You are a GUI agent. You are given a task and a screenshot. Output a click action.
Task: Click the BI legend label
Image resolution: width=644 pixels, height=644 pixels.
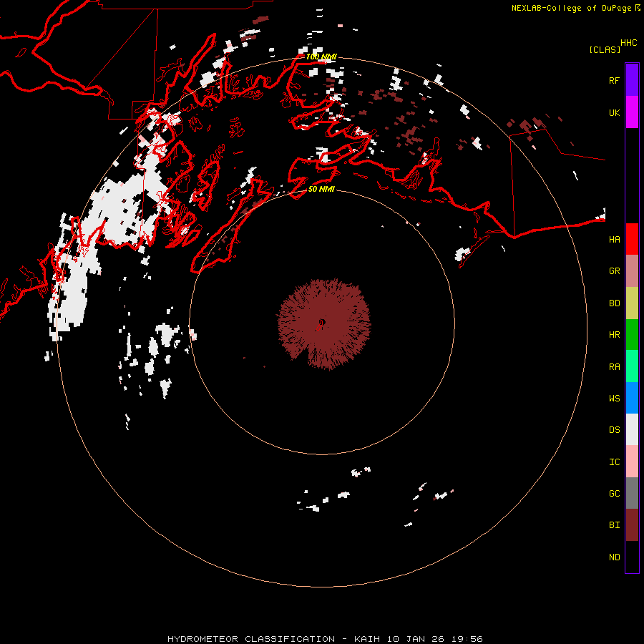[x=615, y=525]
